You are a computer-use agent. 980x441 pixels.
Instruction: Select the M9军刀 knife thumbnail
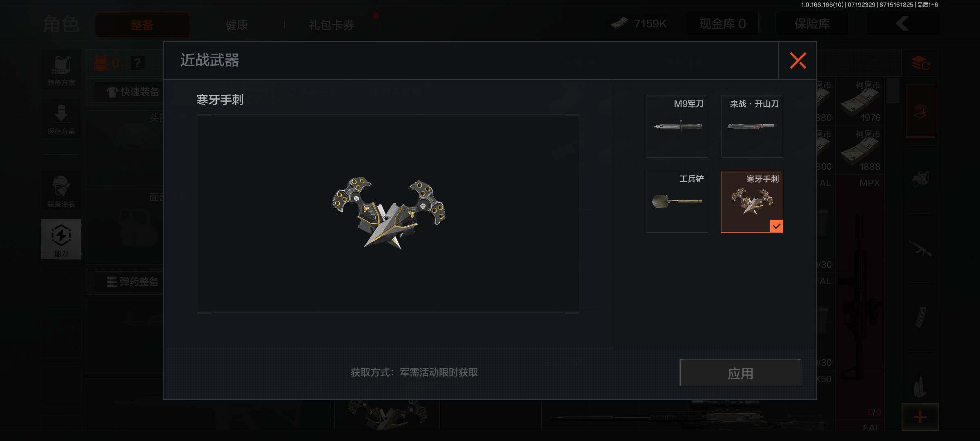click(677, 127)
